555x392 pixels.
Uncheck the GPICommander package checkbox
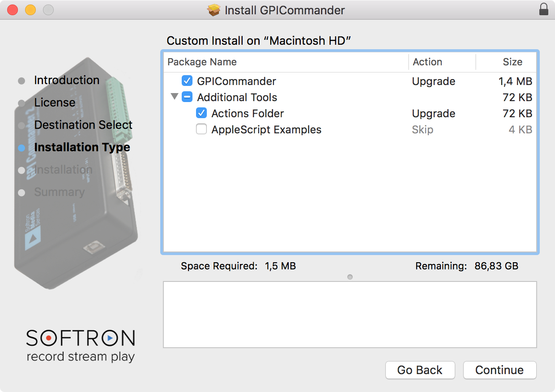pyautogui.click(x=187, y=81)
